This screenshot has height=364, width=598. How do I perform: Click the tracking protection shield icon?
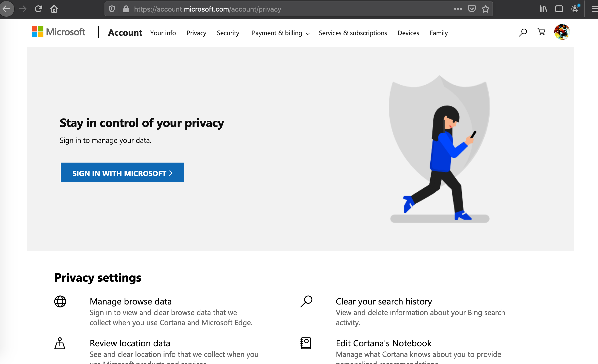(x=112, y=9)
